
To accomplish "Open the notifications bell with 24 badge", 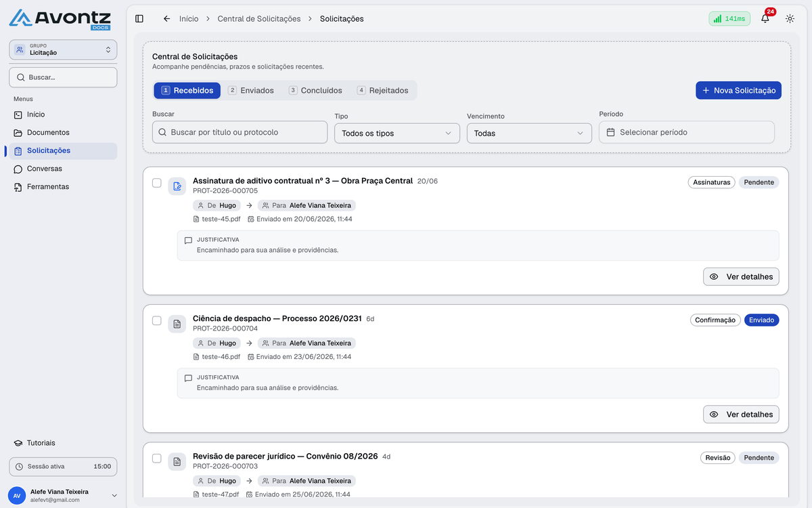I will click(x=765, y=18).
